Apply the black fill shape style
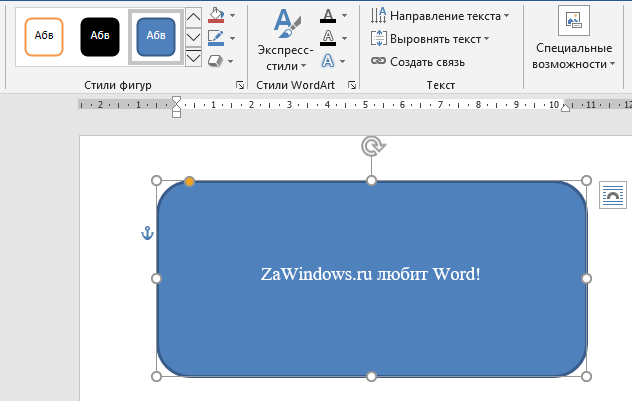Viewport: 632px width, 401px height. click(x=100, y=37)
